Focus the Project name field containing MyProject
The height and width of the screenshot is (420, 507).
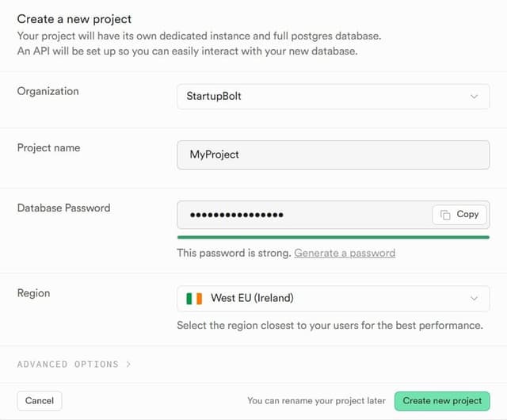tap(333, 155)
